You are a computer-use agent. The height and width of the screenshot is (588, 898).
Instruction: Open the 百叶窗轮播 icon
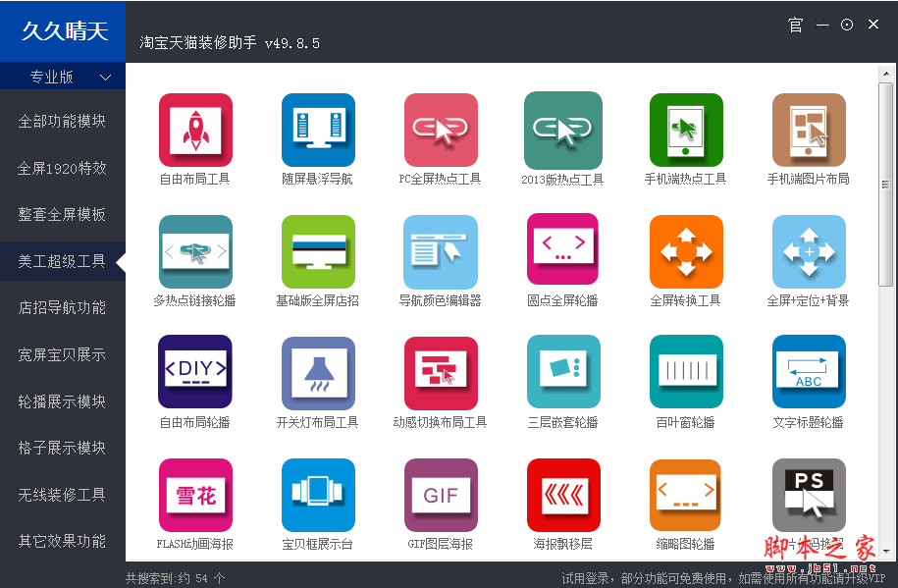(x=686, y=371)
